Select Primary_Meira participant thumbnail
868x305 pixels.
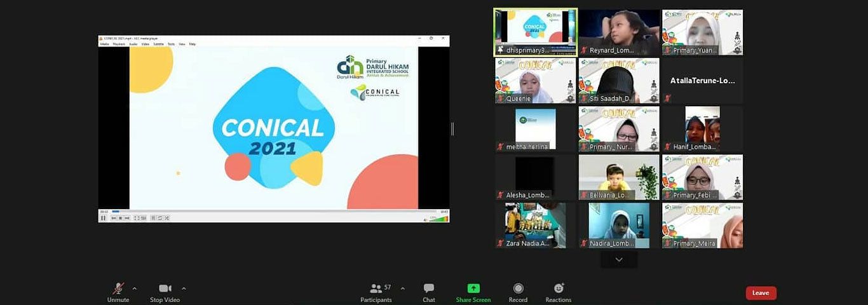click(x=702, y=226)
